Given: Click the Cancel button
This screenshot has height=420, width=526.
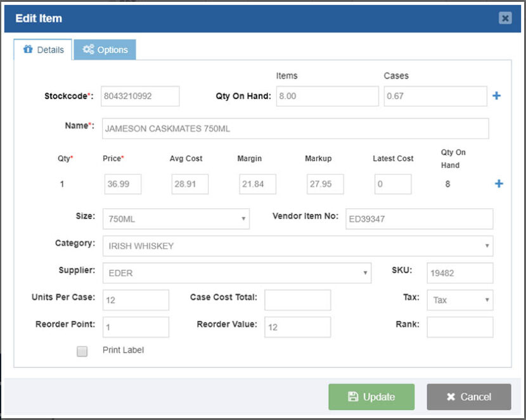Looking at the screenshot, I should point(469,397).
